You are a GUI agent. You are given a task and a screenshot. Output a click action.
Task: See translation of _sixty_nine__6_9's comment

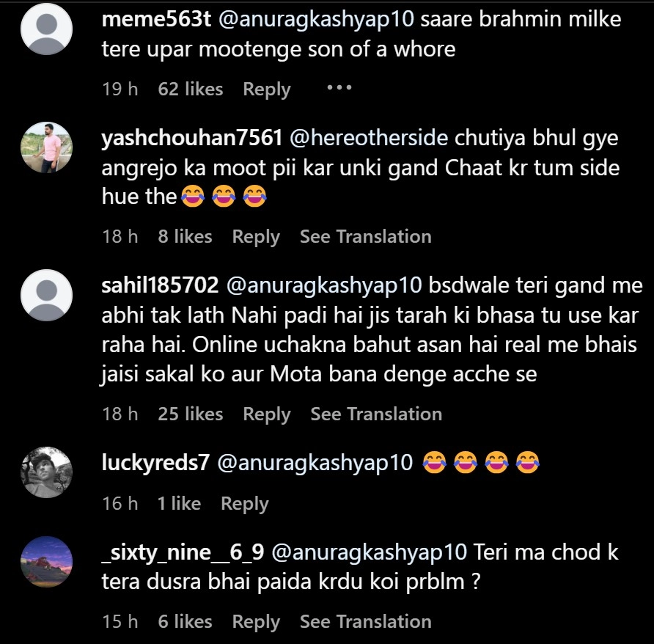click(x=365, y=622)
